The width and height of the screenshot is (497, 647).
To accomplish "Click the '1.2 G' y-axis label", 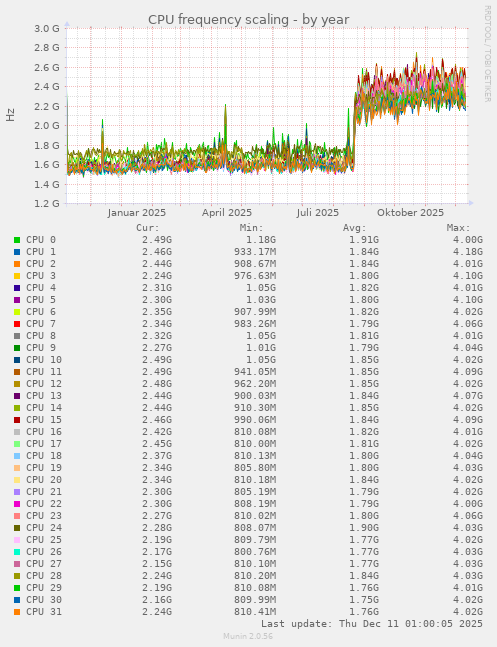I will coord(47,203).
